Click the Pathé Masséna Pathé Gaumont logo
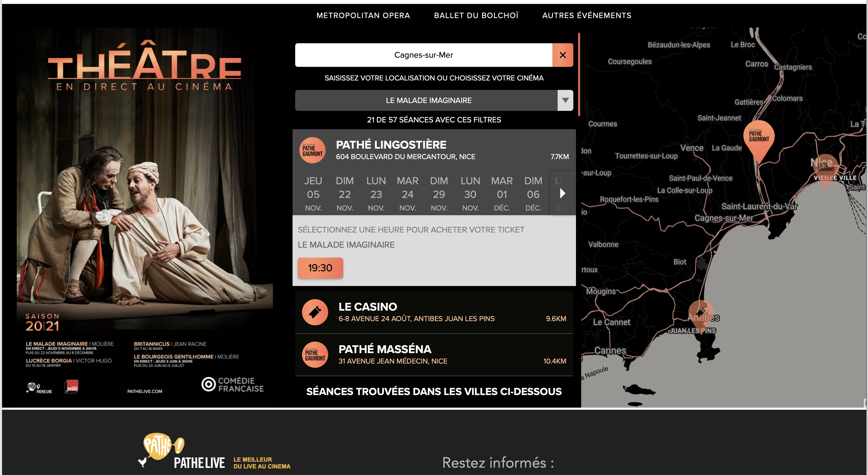Image resolution: width=868 pixels, height=475 pixels. (x=315, y=355)
